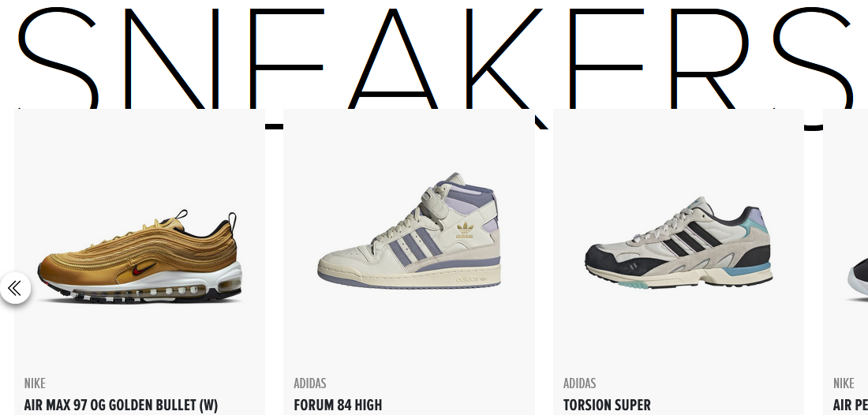Select ADIDAS brand label above Torsion Super
This screenshot has width=868, height=415.
580,383
